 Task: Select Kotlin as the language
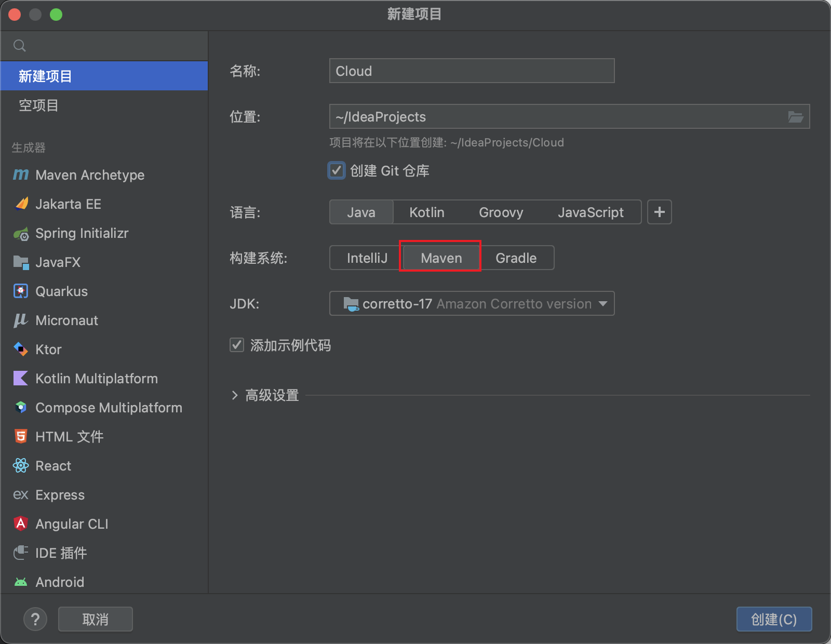[427, 212]
